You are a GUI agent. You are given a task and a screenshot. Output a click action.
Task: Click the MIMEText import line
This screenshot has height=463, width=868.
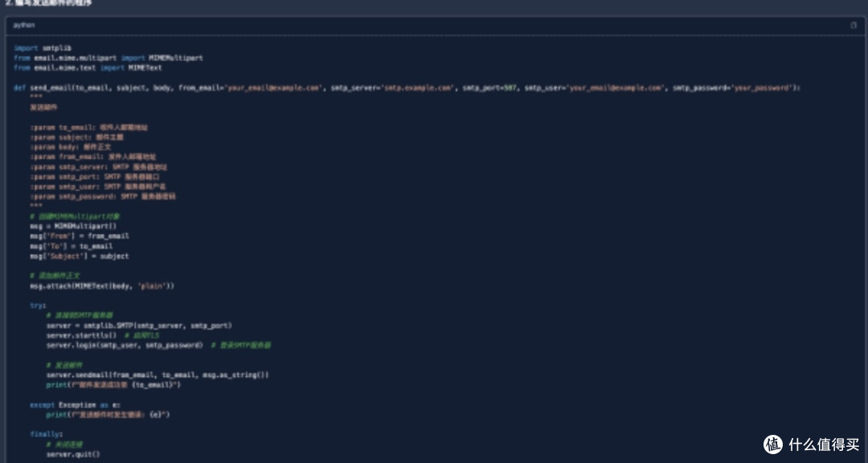[x=88, y=68]
